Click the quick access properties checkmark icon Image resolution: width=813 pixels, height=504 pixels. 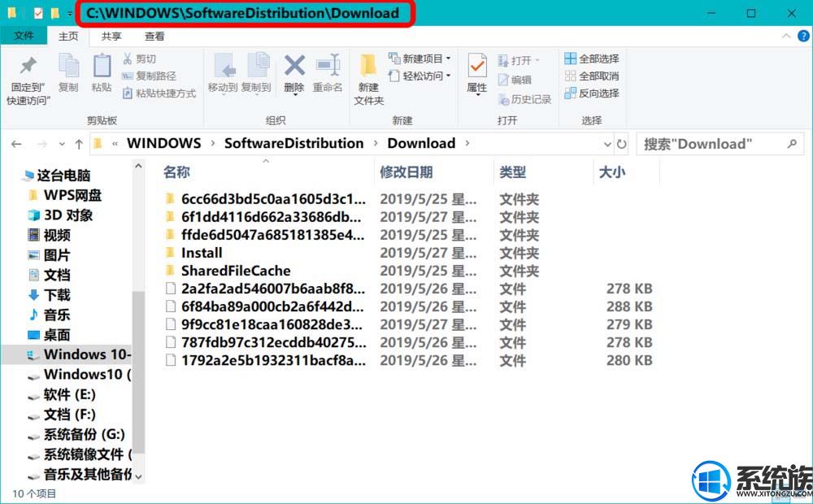tap(38, 13)
